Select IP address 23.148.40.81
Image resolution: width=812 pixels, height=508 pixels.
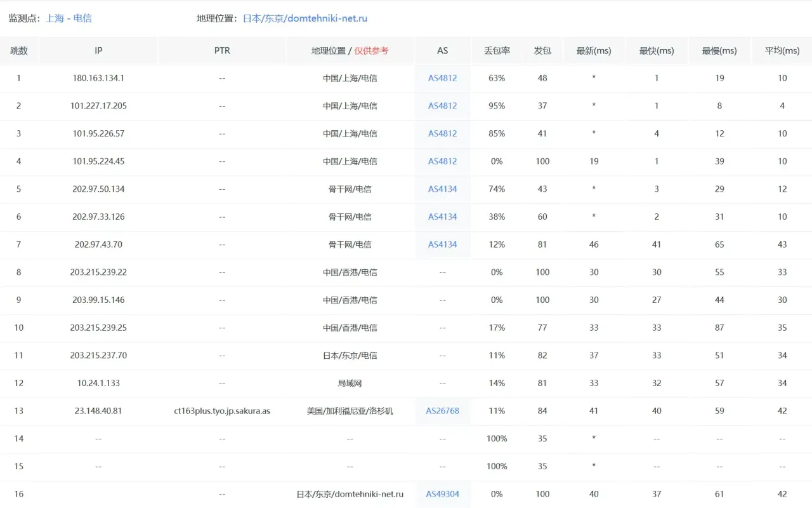coord(98,411)
